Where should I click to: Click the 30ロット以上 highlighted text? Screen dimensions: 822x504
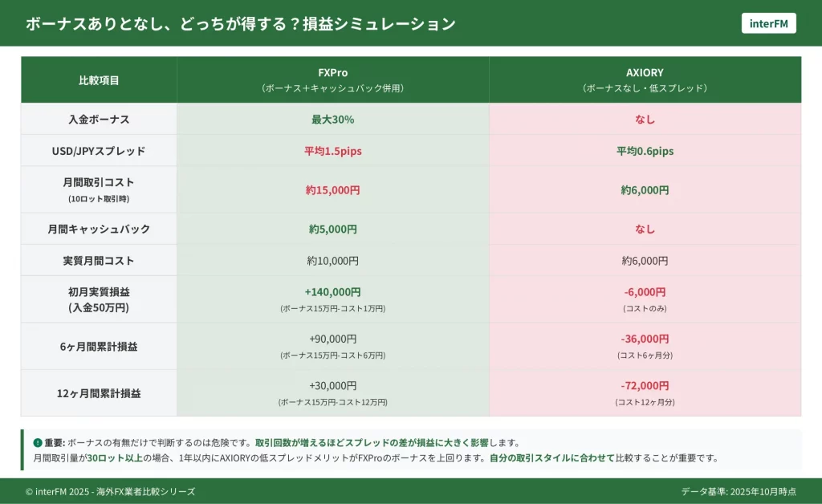coord(115,458)
